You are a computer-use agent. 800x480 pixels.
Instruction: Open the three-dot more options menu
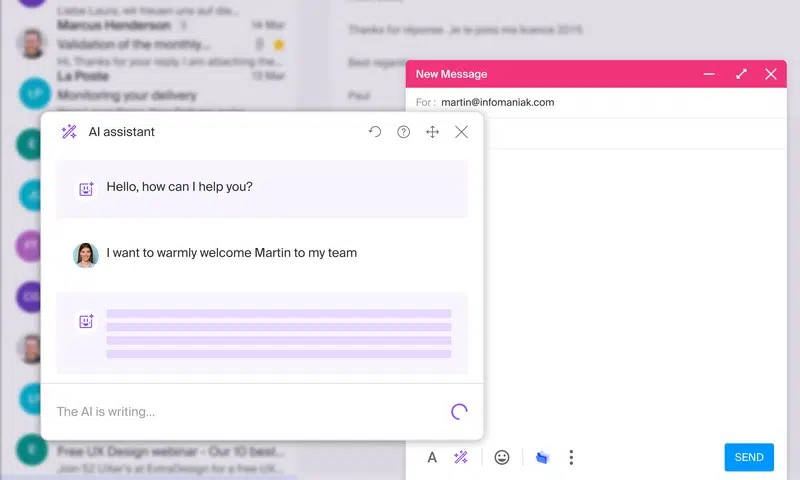tap(571, 458)
